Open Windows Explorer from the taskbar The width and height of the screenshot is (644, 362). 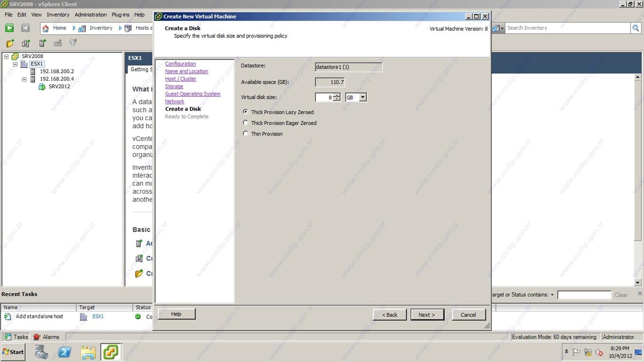coord(88,352)
